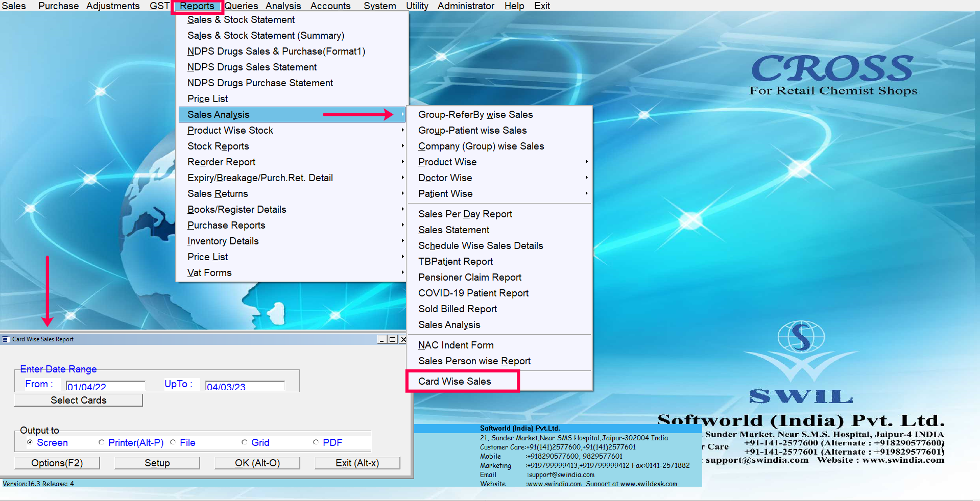Select Group-Patient wise Sales
Screen dimensions: 980x501
pyautogui.click(x=499, y=131)
